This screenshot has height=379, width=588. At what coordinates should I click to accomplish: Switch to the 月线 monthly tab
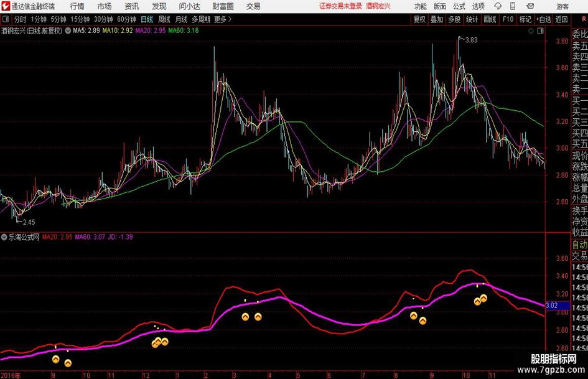click(181, 19)
